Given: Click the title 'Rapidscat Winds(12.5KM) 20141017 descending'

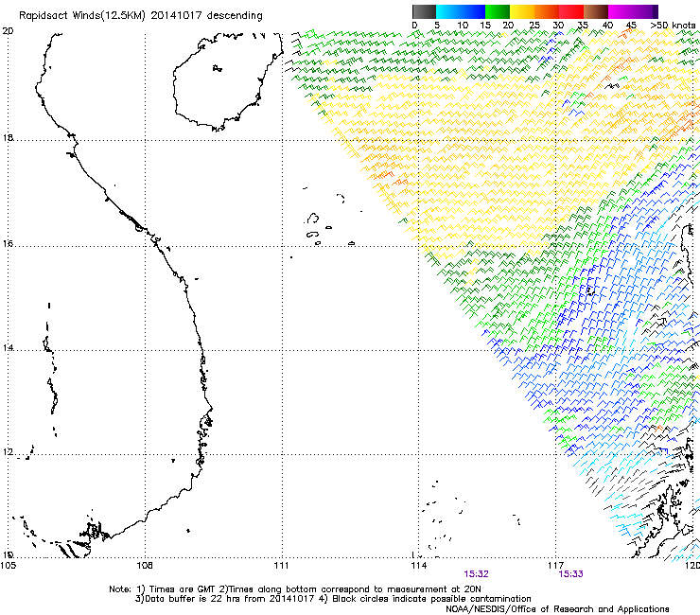Looking at the screenshot, I should pyautogui.click(x=141, y=15).
